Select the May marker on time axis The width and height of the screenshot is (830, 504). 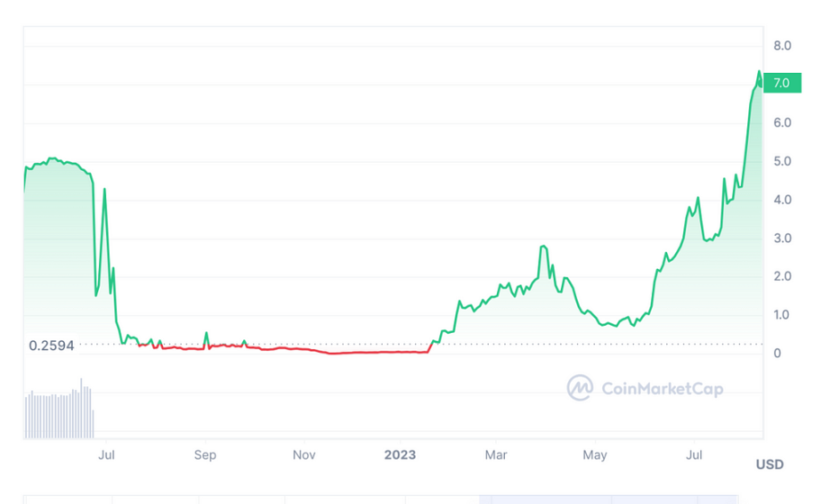coord(595,454)
